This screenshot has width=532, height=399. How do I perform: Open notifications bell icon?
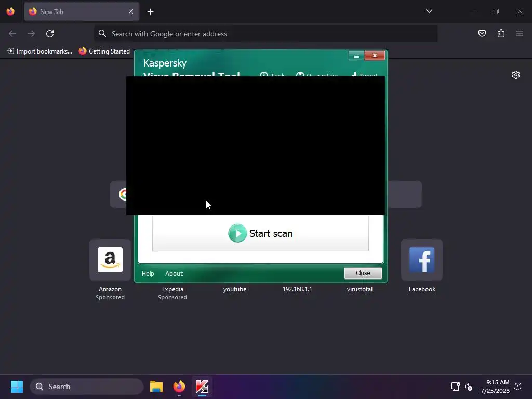point(518,387)
